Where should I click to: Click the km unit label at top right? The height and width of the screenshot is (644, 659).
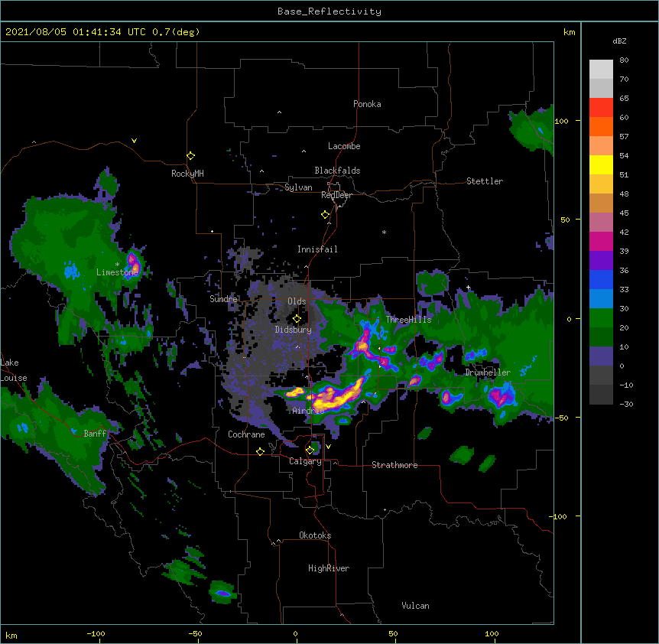coord(569,32)
